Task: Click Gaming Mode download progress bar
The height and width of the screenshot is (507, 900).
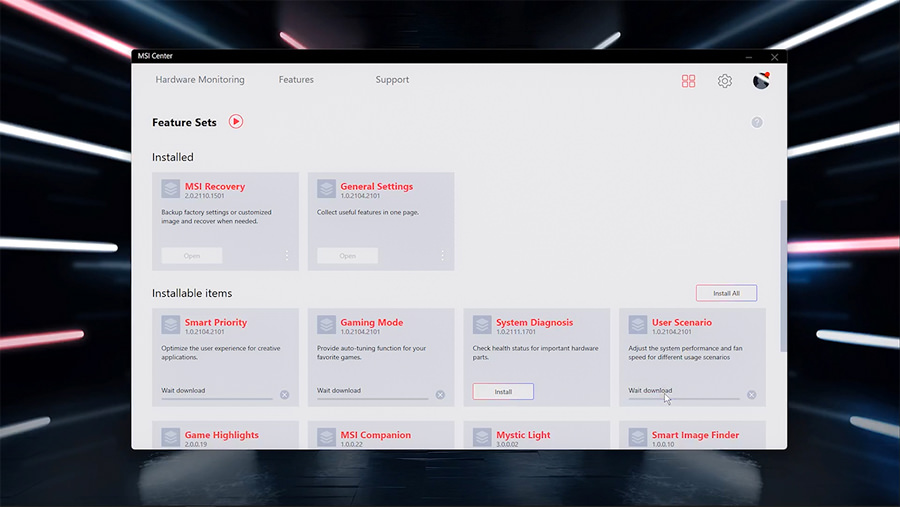Action: tap(373, 398)
